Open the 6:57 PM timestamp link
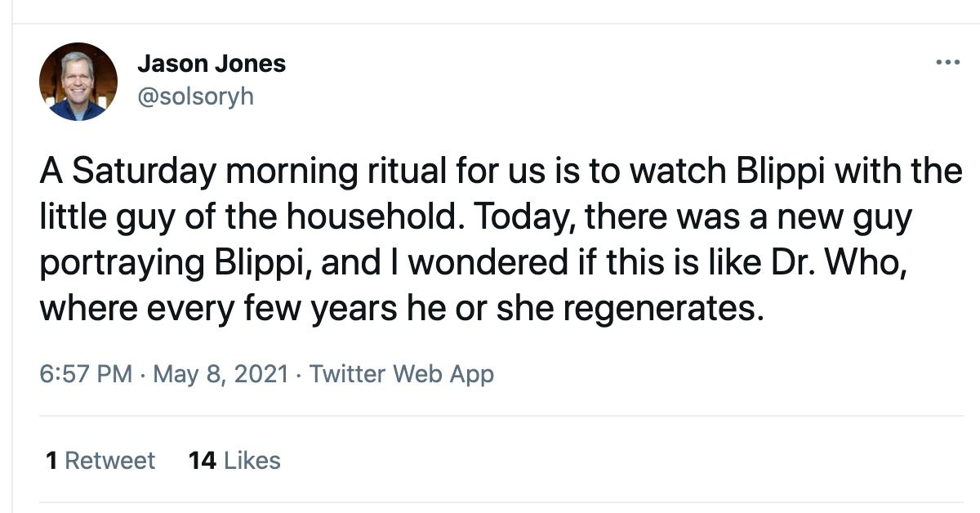Viewport: 980px width, 513px height. coord(85,374)
